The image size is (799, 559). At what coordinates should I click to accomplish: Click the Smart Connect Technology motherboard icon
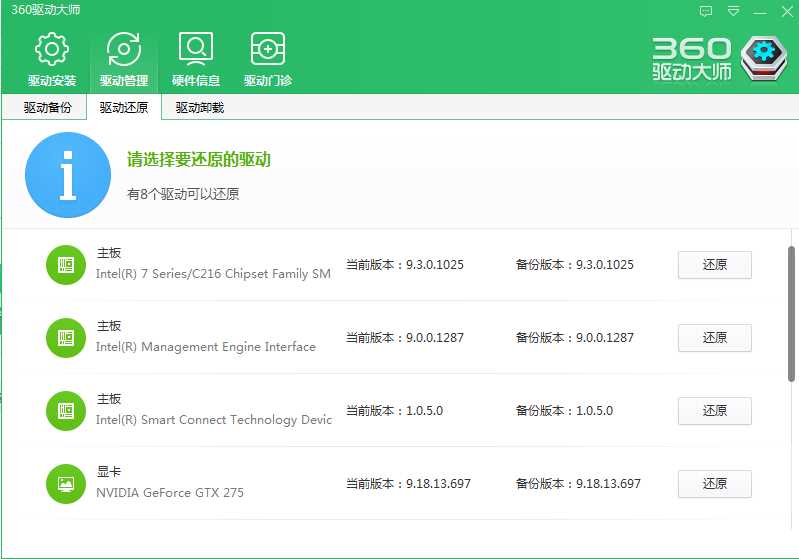(66, 411)
